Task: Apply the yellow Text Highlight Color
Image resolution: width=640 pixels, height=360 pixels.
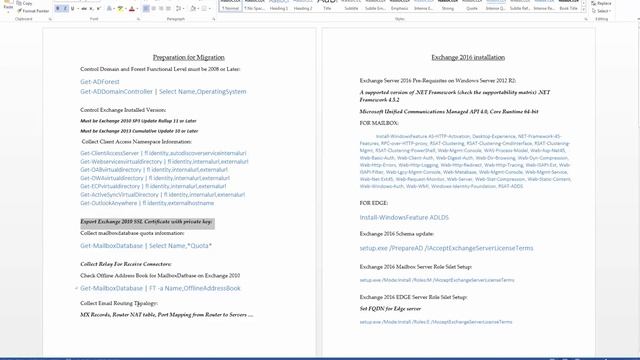Action: coord(120,9)
